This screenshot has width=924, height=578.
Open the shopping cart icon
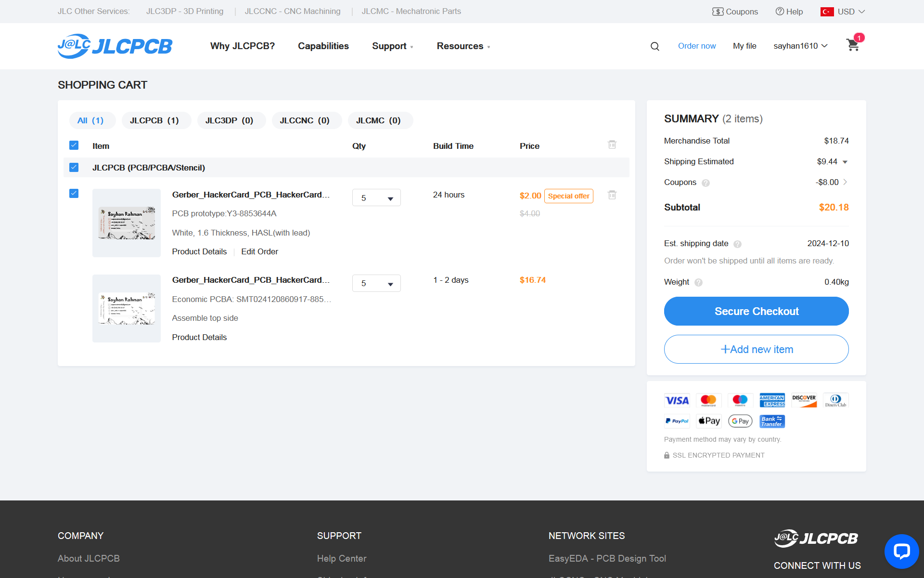(x=853, y=45)
